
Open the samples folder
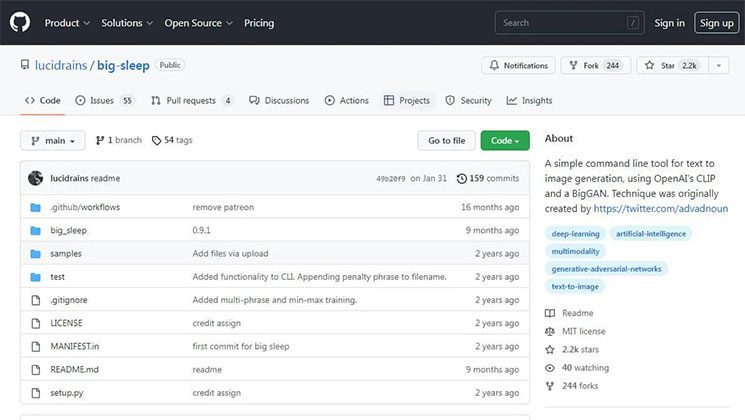[x=66, y=254]
